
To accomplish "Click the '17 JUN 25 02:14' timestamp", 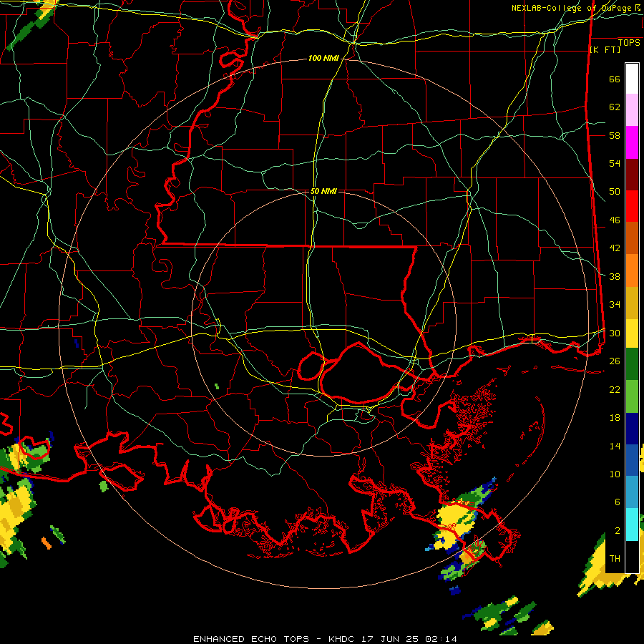I will click(409, 639).
